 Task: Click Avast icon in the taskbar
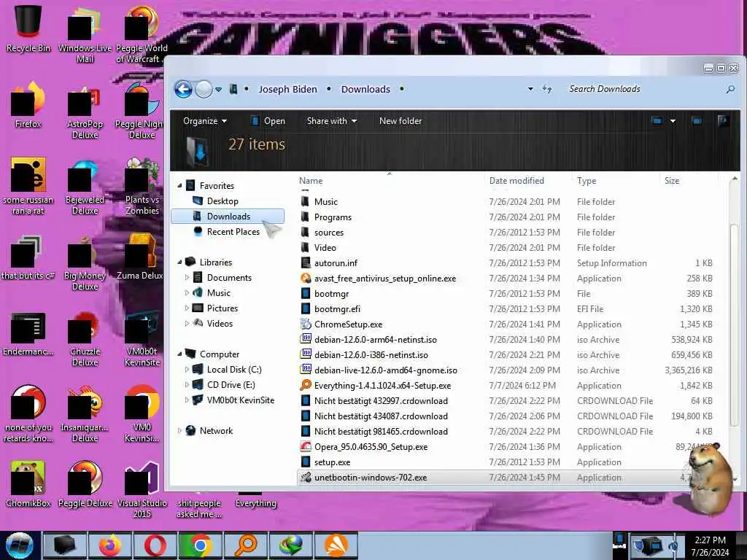(x=336, y=545)
